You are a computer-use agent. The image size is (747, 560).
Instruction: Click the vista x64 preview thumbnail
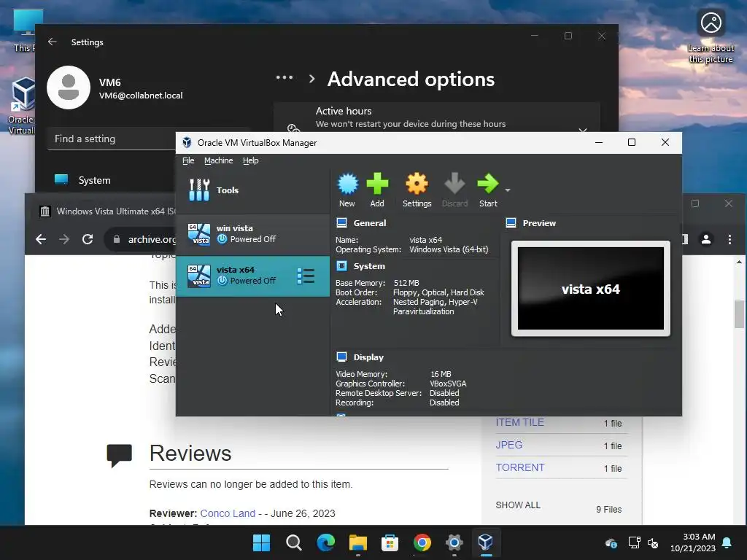pos(591,289)
